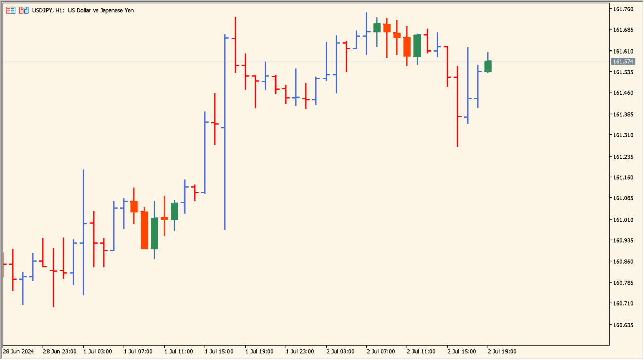Click the 28 Jun 23:00 time label
644x360 pixels.
point(60,352)
